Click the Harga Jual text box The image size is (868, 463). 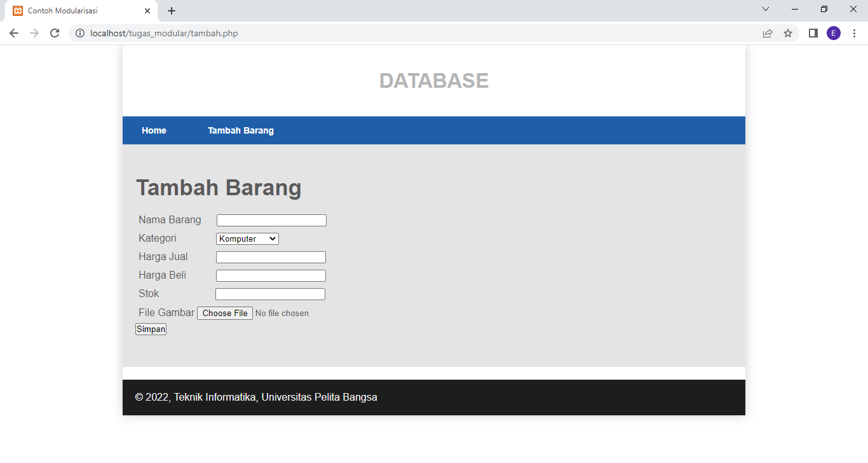coord(271,257)
